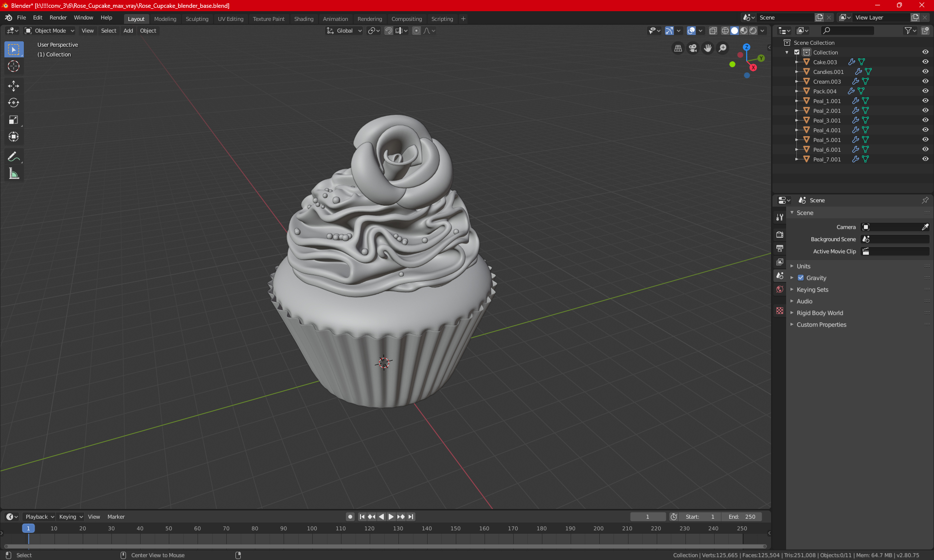Viewport: 934px width, 560px height.
Task: Switch to the Sculpting workspace tab
Action: click(197, 19)
